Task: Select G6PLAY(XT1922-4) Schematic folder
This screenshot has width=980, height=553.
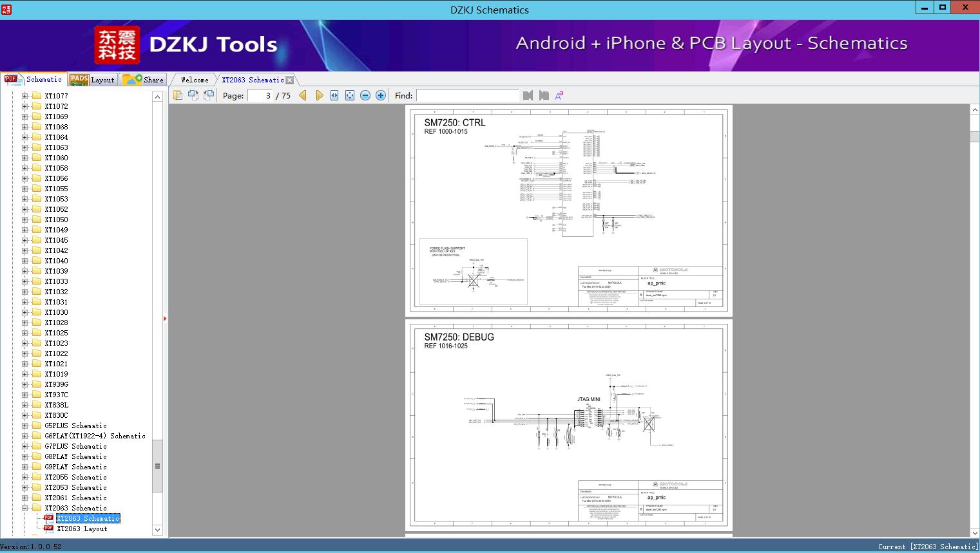Action: 95,436
